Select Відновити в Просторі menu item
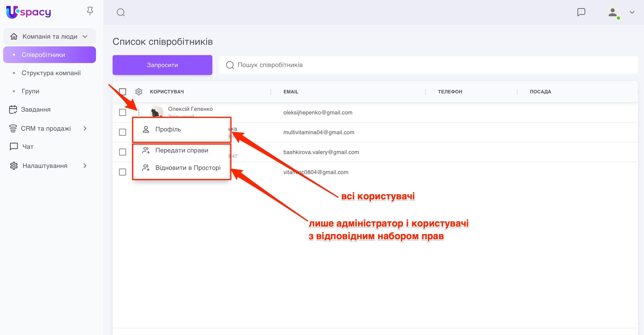The width and height of the screenshot is (644, 335). pyautogui.click(x=188, y=168)
